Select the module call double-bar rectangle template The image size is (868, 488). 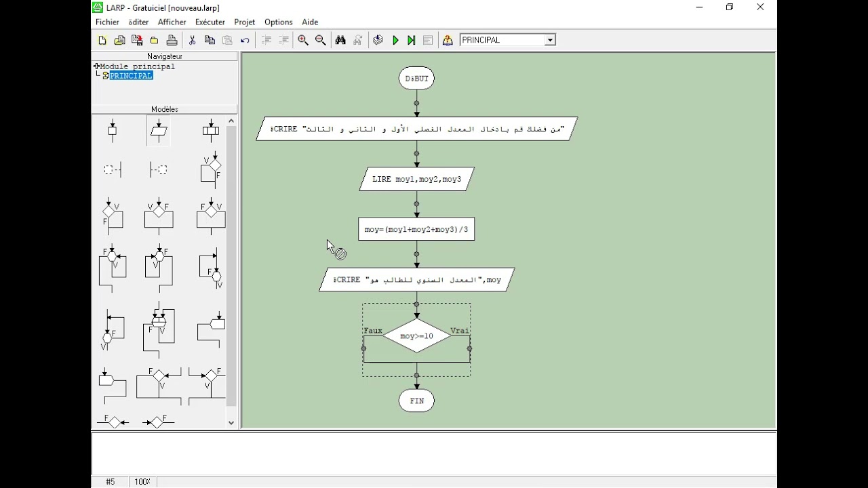pyautogui.click(x=211, y=130)
